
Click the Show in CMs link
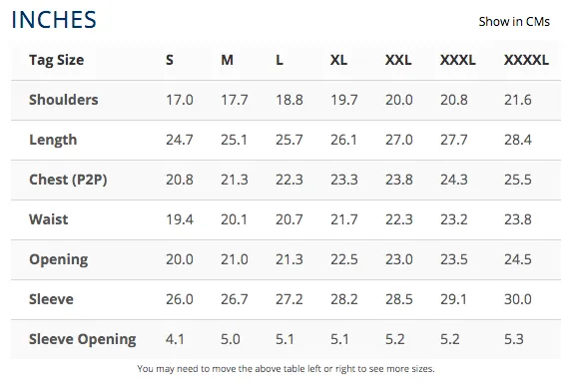coord(514,22)
